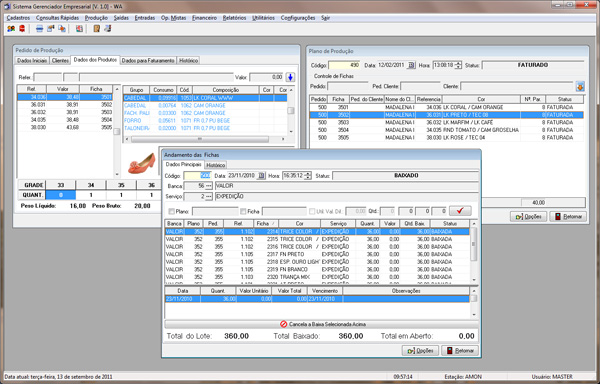Image resolution: width=600 pixels, height=384 pixels.
Task: Click the orange icon next to Cliente field
Action: tap(580, 87)
